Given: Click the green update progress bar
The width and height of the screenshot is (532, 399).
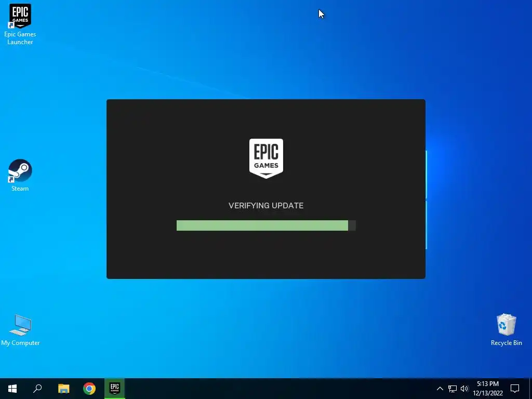Looking at the screenshot, I should point(266,225).
